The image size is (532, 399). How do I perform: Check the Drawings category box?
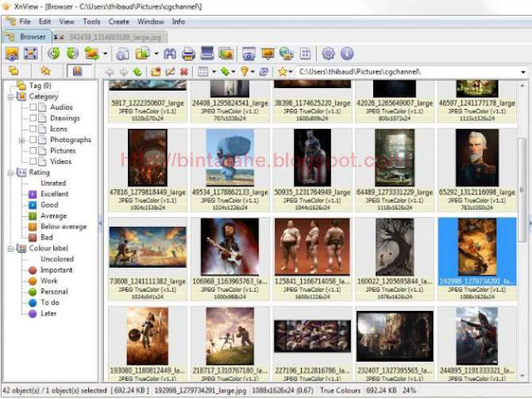pos(33,118)
